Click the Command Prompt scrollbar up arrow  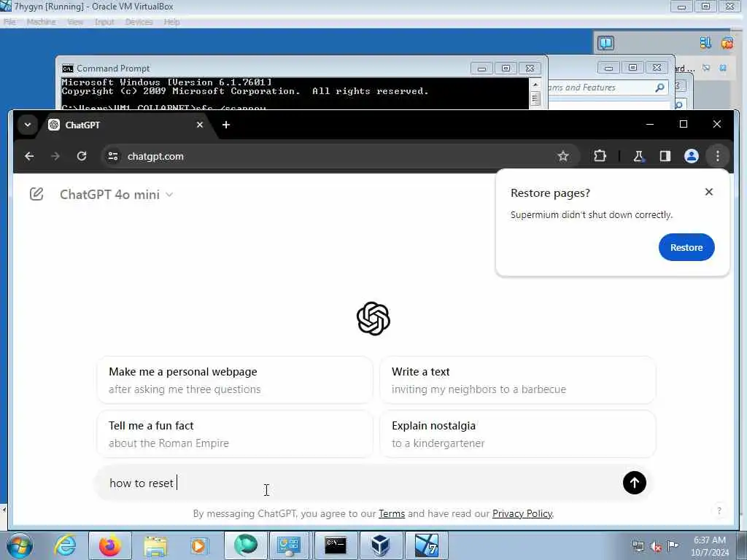pyautogui.click(x=535, y=85)
